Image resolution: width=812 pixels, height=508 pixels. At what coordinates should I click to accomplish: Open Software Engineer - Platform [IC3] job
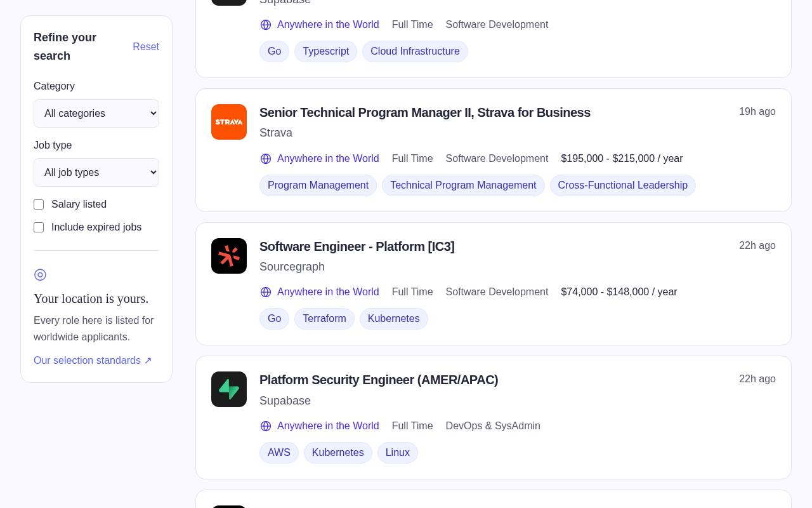click(357, 246)
